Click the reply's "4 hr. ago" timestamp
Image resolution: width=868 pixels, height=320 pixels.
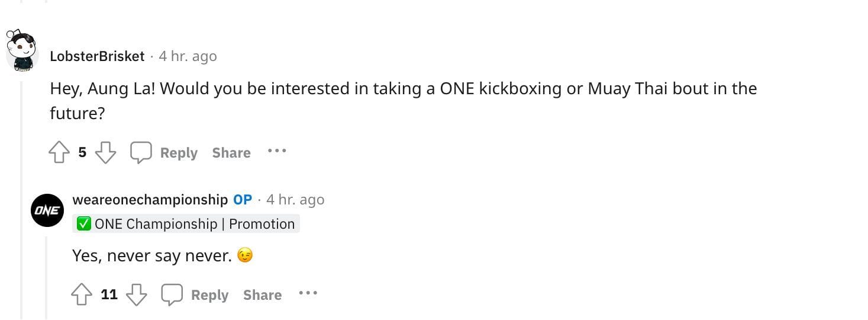(295, 200)
